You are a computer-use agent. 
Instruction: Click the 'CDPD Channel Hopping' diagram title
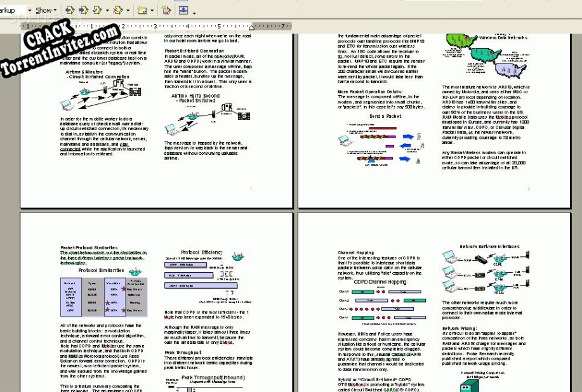(380, 282)
